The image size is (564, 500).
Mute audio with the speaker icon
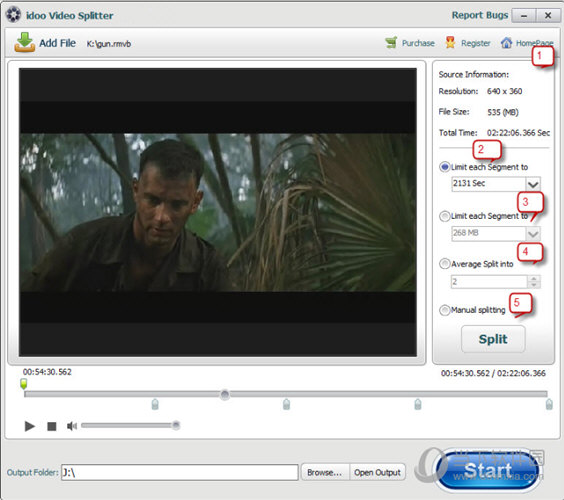pos(72,426)
